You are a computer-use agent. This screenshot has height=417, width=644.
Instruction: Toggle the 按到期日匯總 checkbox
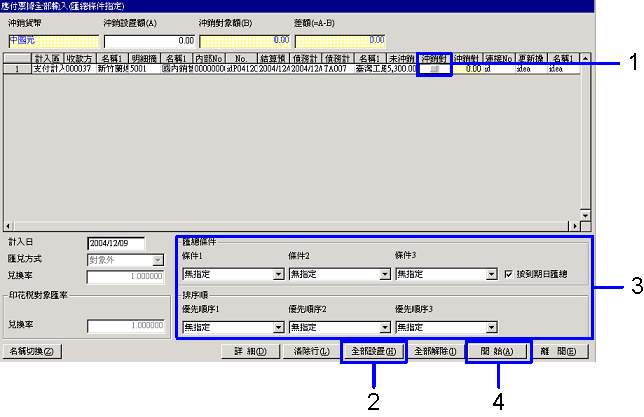(508, 273)
